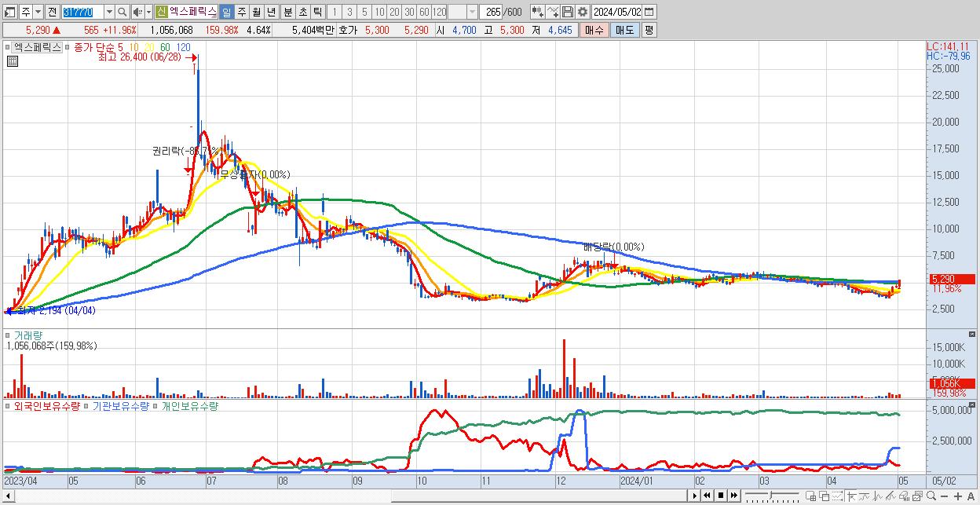Viewport: 980px width, 505px height.
Task: Select the 5 interval button
Action: (364, 12)
